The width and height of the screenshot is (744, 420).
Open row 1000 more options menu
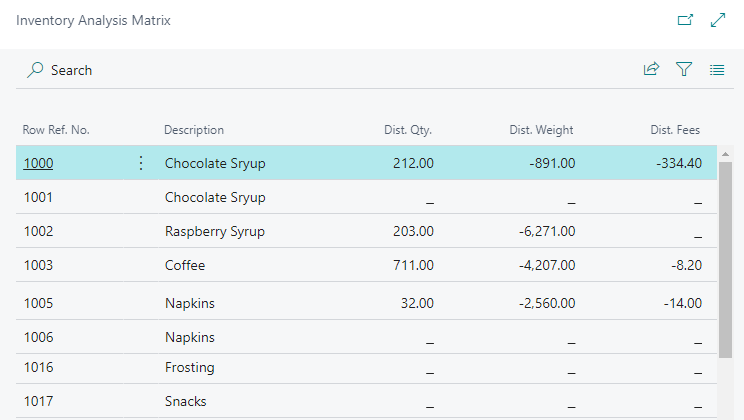click(x=140, y=163)
